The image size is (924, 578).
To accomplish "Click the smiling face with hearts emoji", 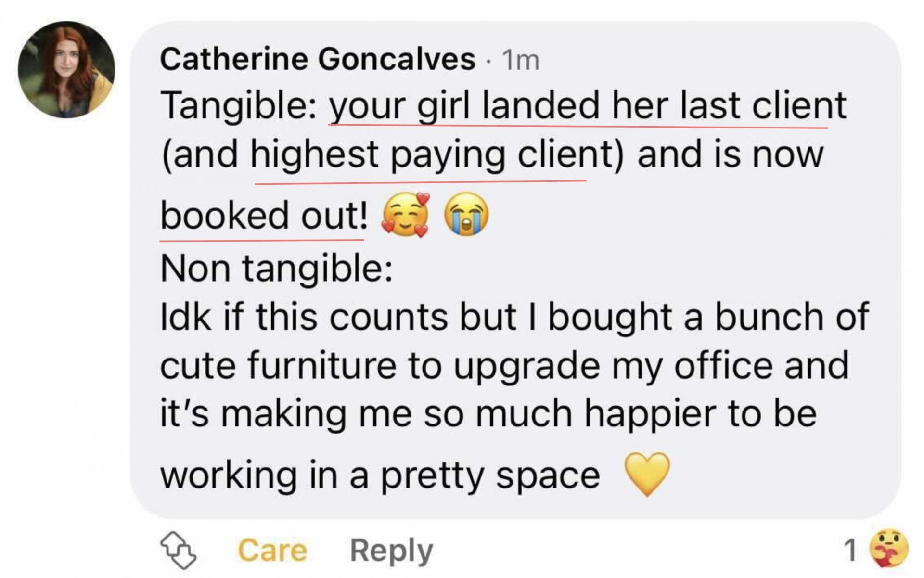I will click(x=405, y=215).
